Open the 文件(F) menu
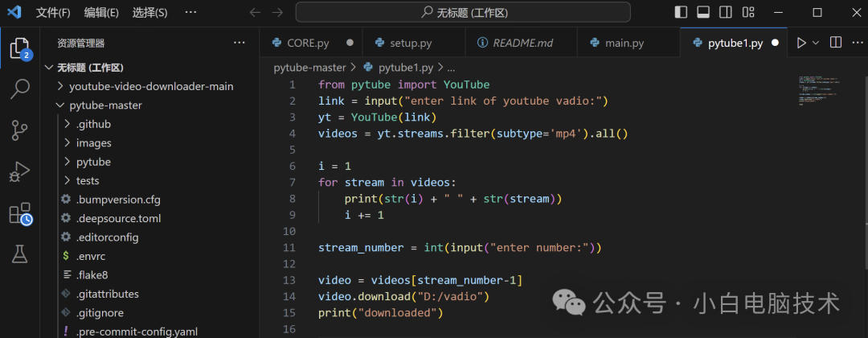This screenshot has width=868, height=338. point(53,12)
